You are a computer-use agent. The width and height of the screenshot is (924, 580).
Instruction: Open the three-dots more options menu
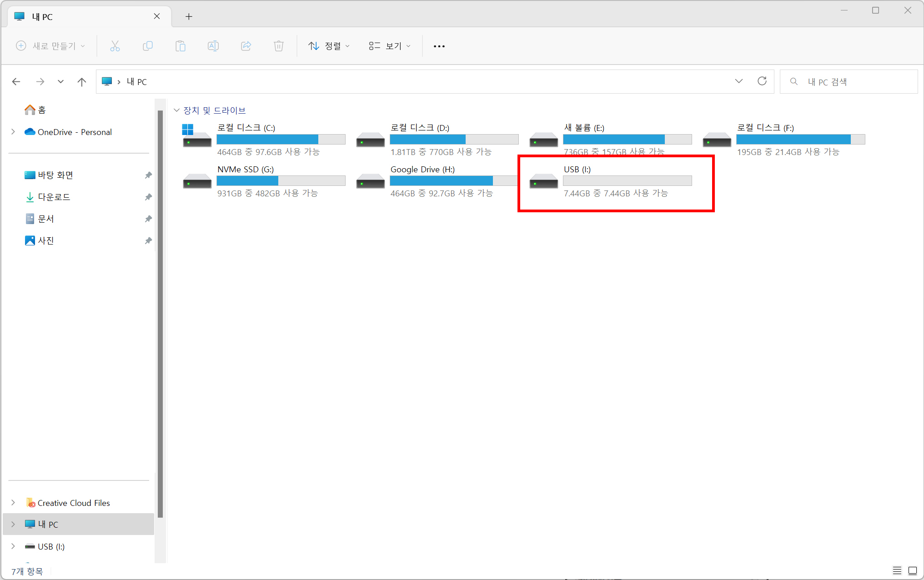pos(439,46)
